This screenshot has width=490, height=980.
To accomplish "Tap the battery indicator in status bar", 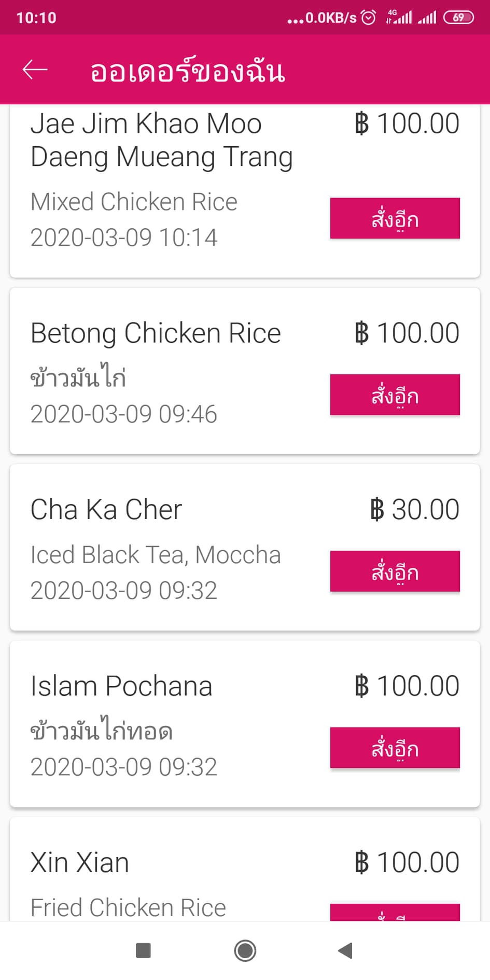I will point(458,18).
